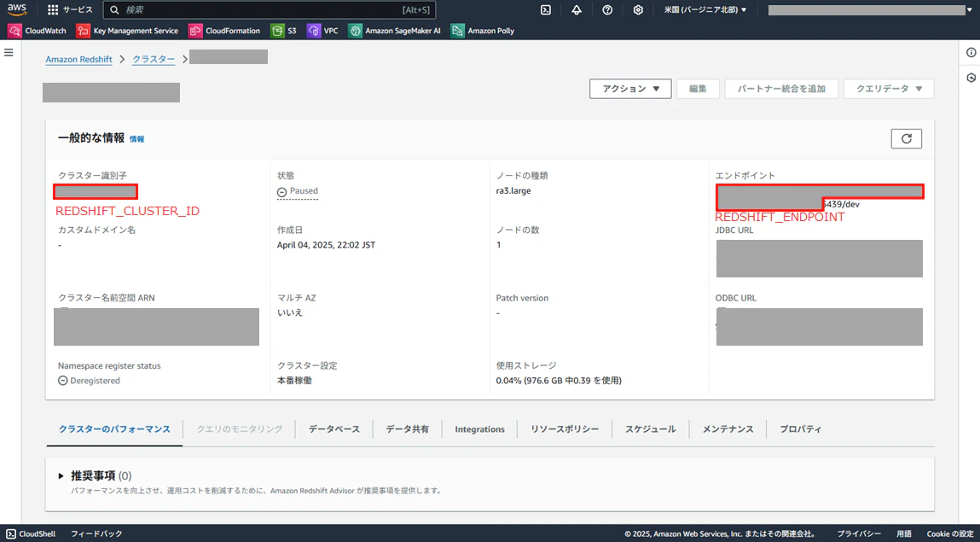
Task: Open CloudWatch favorite shortcut
Action: (37, 30)
